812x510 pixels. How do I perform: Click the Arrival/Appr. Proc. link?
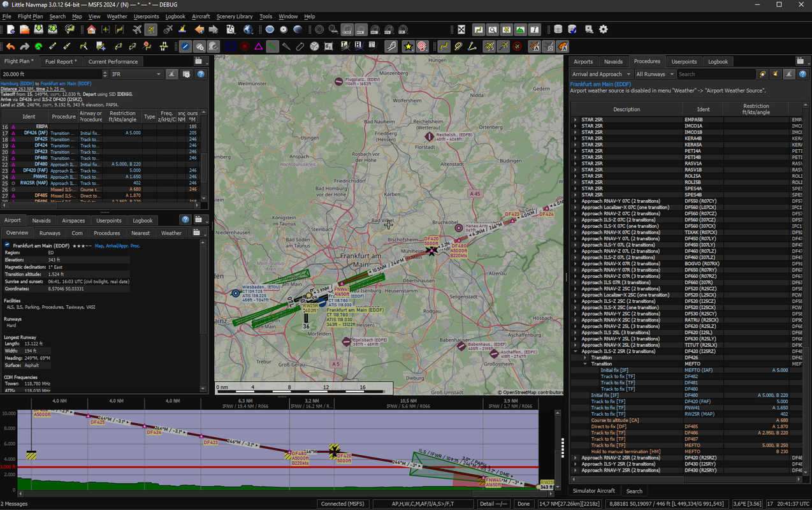click(x=122, y=245)
